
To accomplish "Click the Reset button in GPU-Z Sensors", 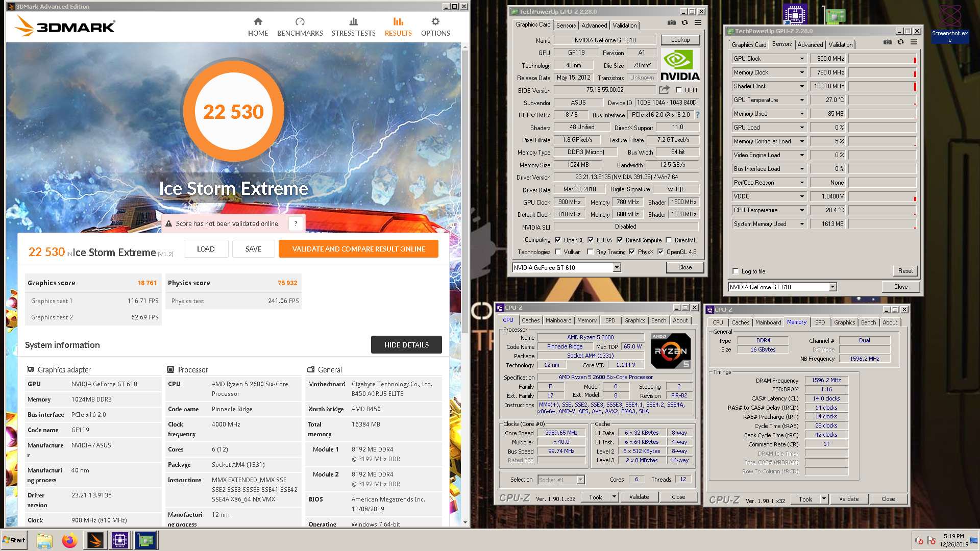I will (905, 271).
